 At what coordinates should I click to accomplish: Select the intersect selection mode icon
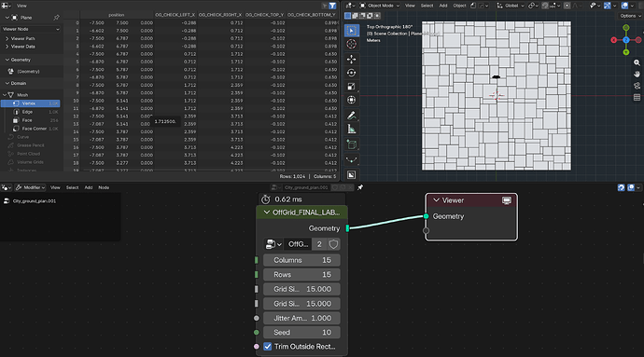pyautogui.click(x=377, y=16)
